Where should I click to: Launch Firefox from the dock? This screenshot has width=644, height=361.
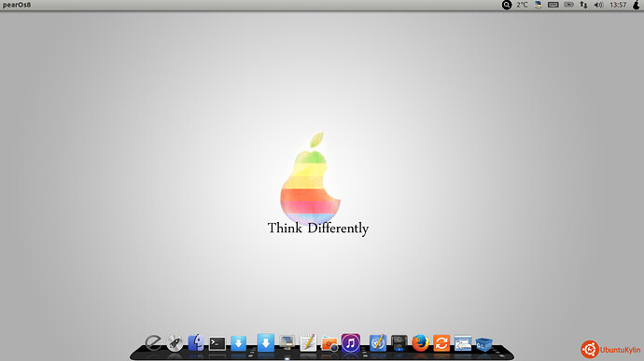[420, 343]
